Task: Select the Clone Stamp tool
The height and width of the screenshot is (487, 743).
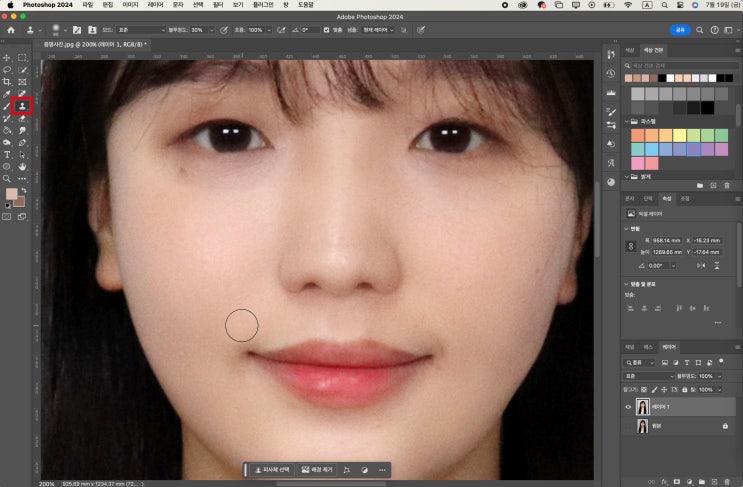Action: pos(21,105)
